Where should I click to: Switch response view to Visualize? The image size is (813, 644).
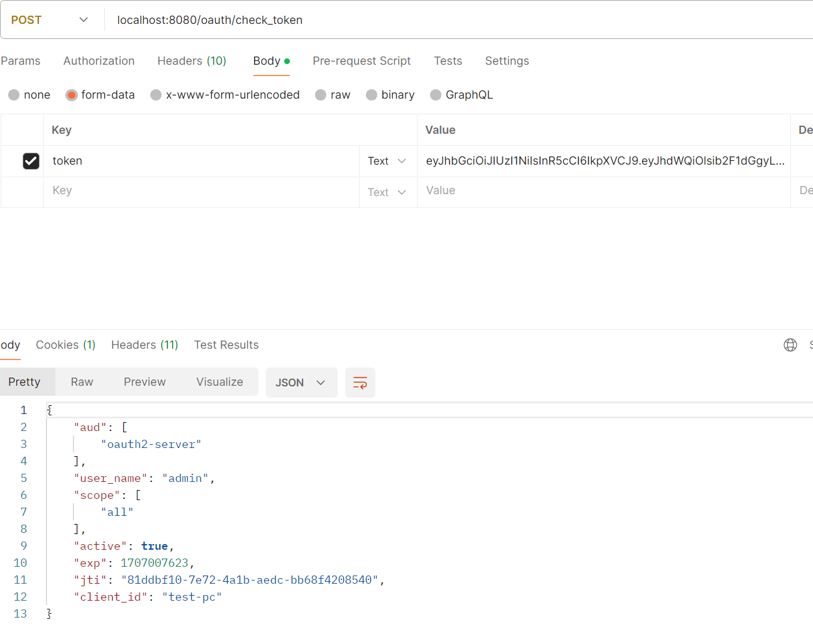(x=219, y=382)
